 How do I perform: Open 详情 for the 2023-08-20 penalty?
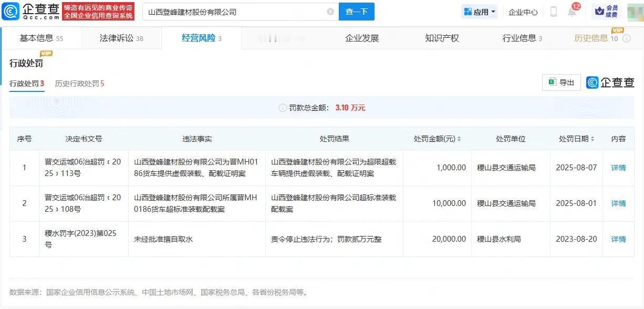[618, 239]
